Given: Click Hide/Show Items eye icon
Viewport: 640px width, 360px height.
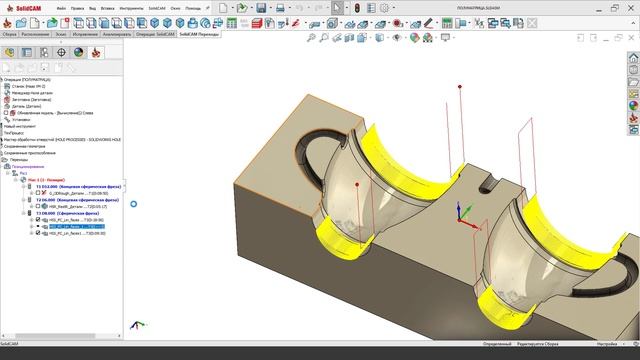Looking at the screenshot, I should point(396,38).
